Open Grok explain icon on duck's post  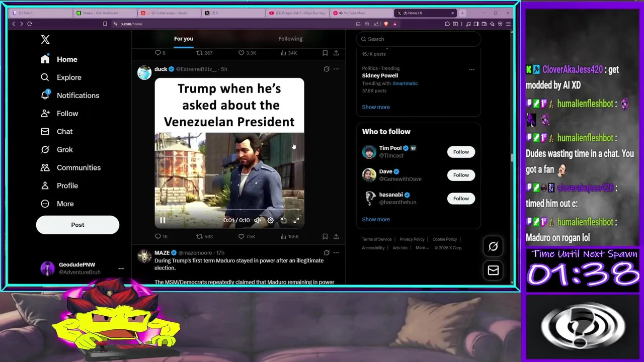pos(327,69)
